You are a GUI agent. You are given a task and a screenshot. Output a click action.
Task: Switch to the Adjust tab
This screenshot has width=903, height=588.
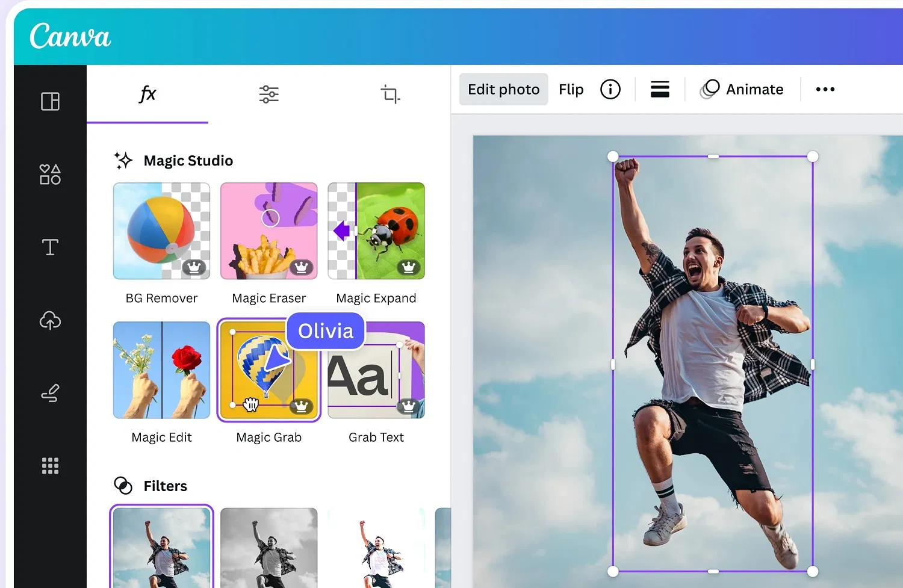[268, 94]
